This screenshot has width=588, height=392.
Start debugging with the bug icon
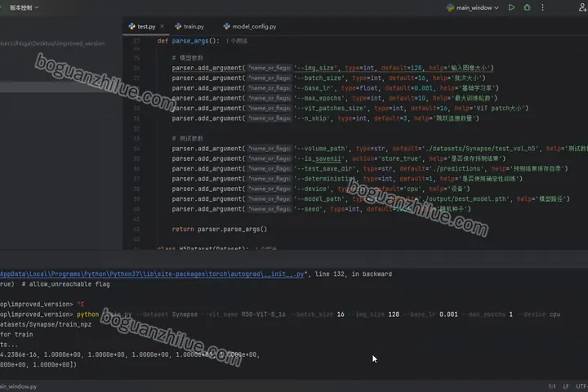click(527, 7)
